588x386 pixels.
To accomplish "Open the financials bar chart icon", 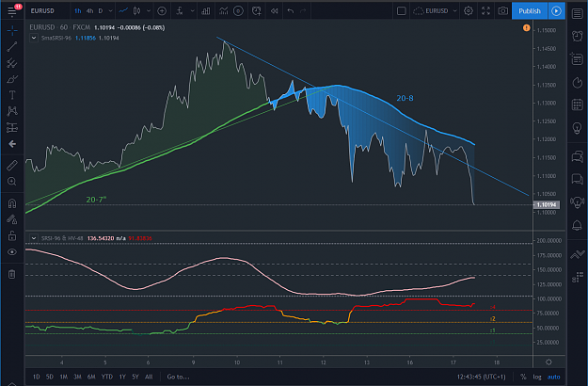I will tap(206, 11).
